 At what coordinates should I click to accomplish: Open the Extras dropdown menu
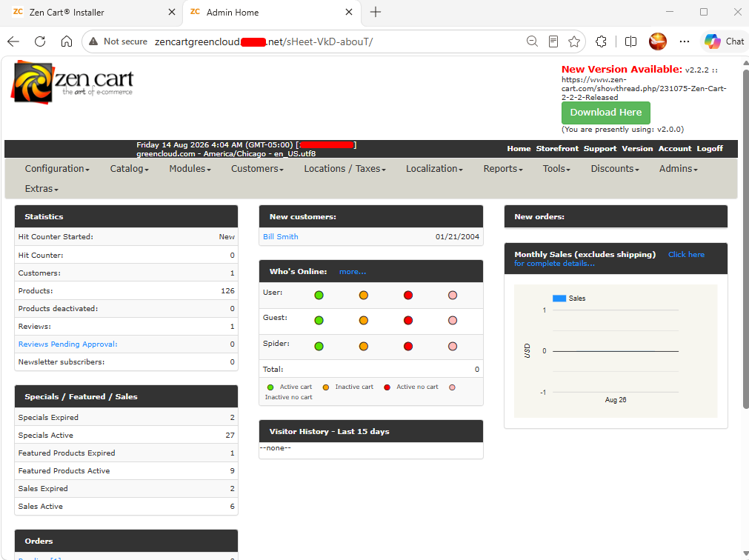click(x=41, y=189)
